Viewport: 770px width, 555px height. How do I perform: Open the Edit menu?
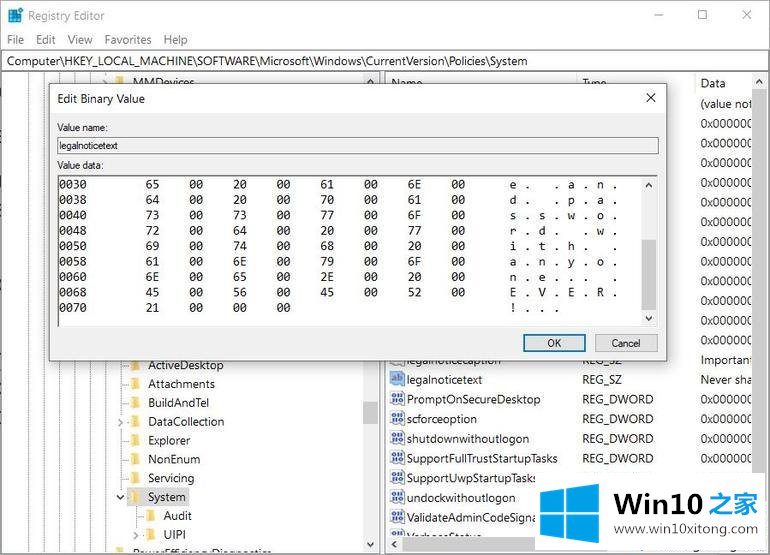pyautogui.click(x=46, y=40)
